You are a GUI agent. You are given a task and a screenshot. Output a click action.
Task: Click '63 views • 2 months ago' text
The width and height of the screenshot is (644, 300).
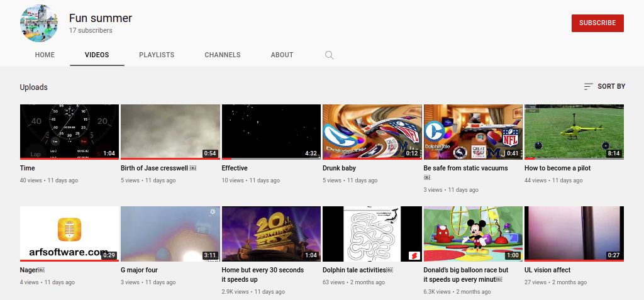click(x=353, y=282)
